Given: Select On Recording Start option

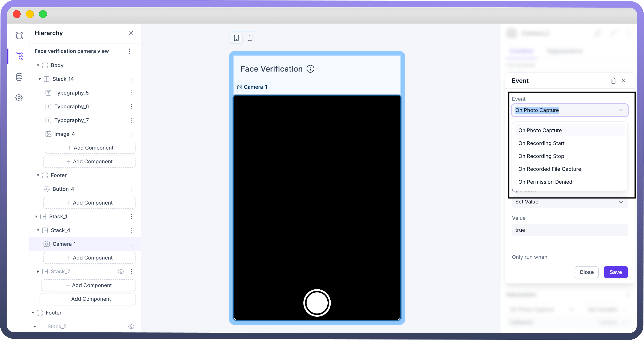Looking at the screenshot, I should pyautogui.click(x=541, y=143).
